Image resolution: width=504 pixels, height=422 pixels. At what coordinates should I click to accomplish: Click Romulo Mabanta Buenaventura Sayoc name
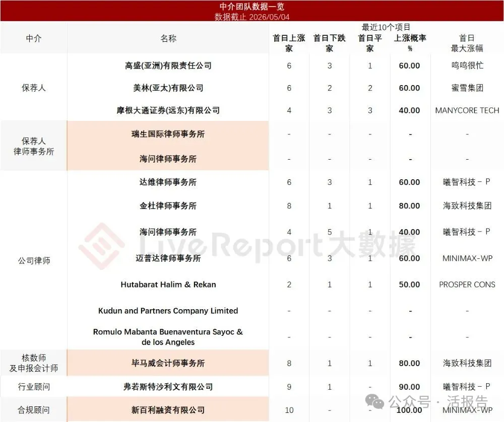pos(168,337)
